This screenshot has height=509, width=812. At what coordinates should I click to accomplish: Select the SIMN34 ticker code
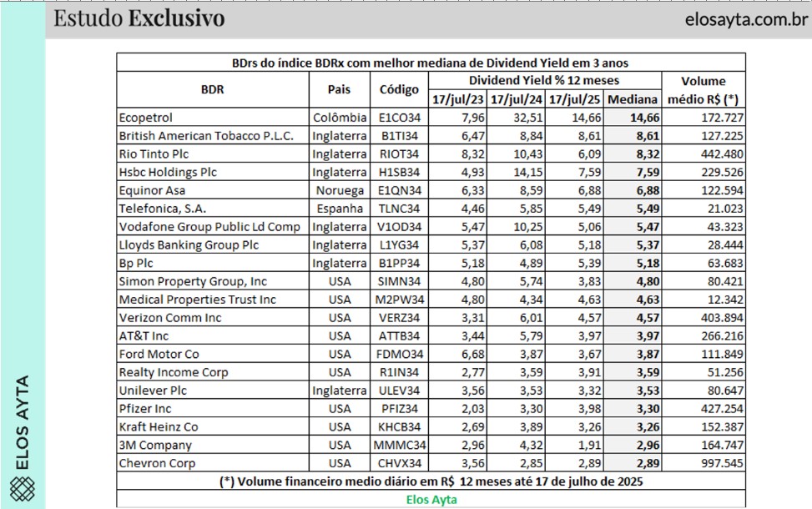pyautogui.click(x=399, y=281)
